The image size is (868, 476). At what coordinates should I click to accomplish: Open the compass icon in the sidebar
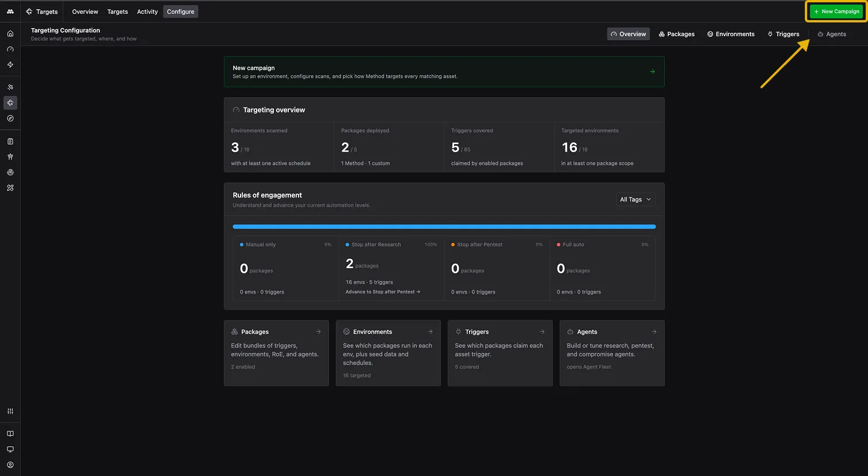(x=10, y=118)
